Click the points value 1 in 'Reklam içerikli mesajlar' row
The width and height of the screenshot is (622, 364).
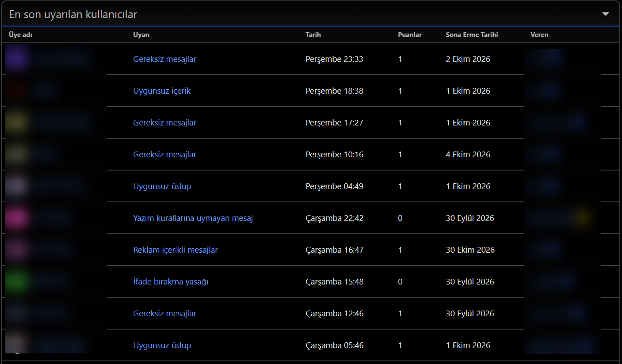[400, 250]
